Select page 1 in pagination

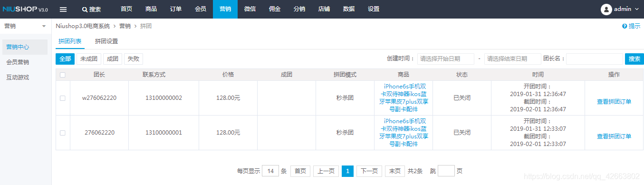coord(348,171)
